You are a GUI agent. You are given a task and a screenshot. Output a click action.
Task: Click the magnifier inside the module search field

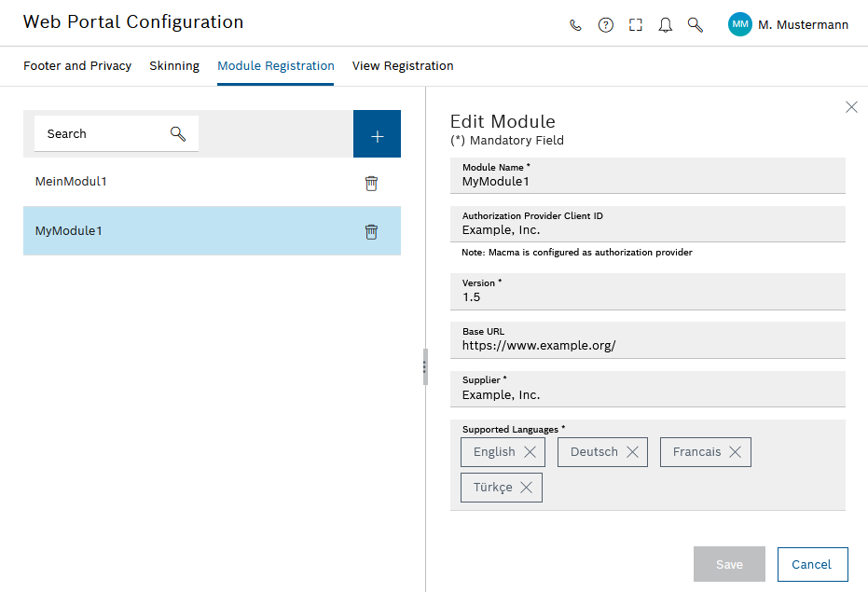pyautogui.click(x=177, y=133)
